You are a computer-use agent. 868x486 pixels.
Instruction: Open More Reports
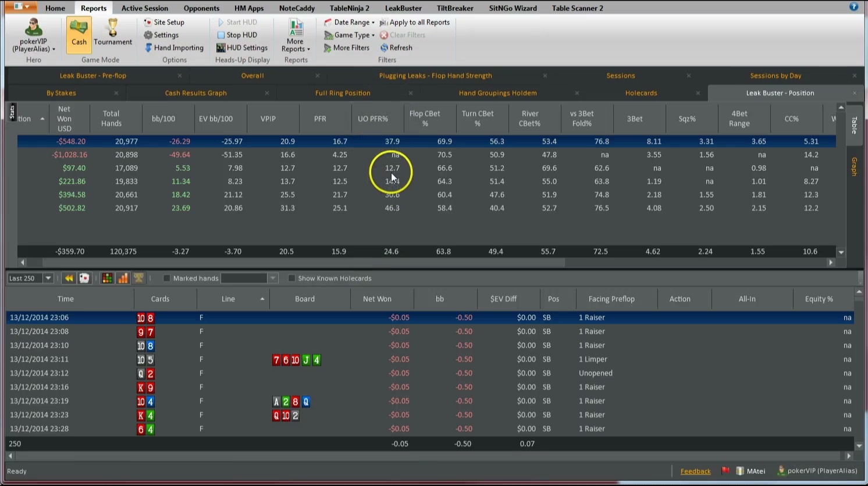pyautogui.click(x=295, y=36)
